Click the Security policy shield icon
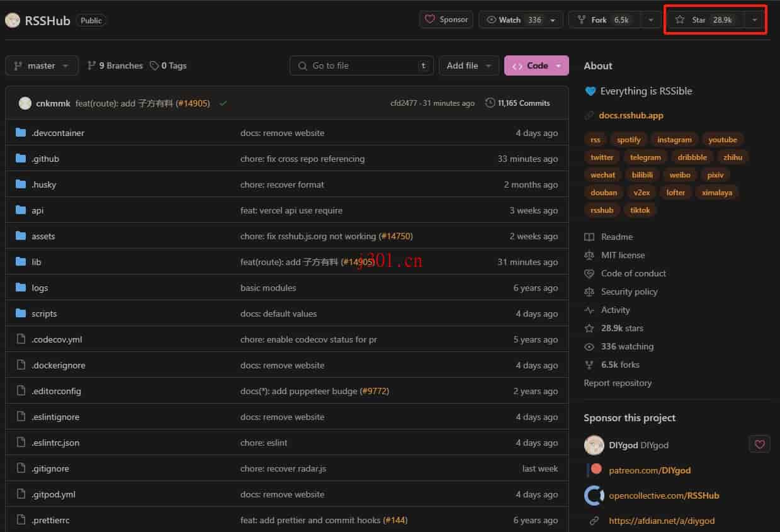Image resolution: width=780 pixels, height=532 pixels. pos(589,291)
